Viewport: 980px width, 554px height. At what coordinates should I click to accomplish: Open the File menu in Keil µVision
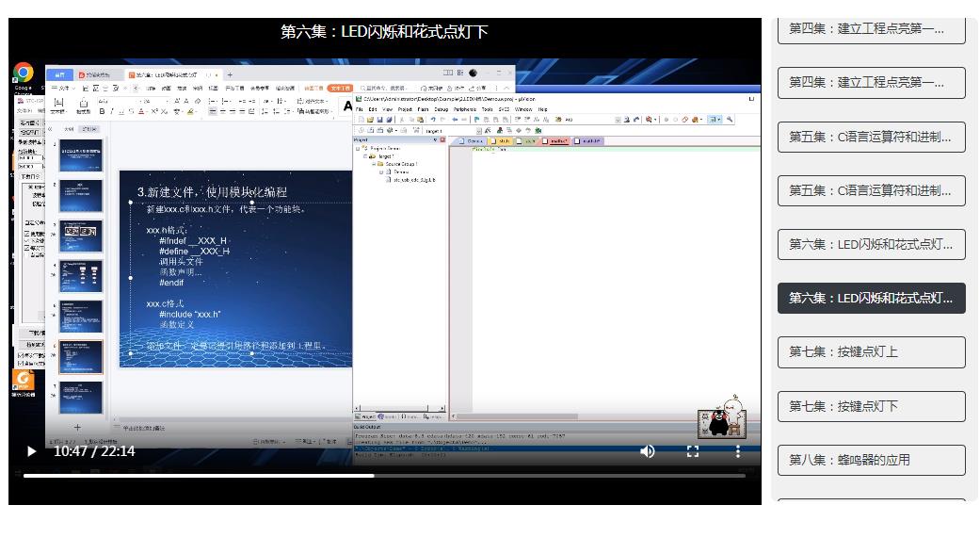point(360,109)
